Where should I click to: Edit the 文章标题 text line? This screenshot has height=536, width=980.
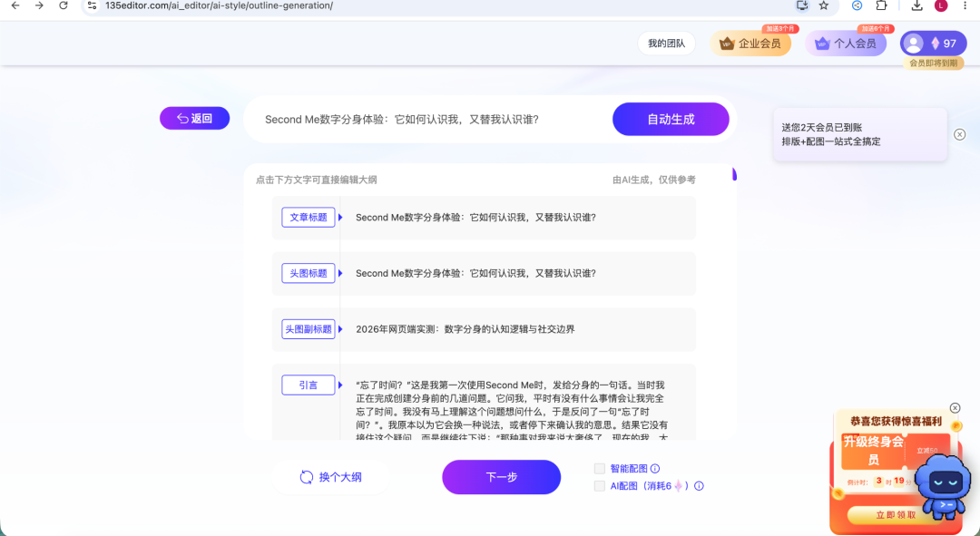475,218
